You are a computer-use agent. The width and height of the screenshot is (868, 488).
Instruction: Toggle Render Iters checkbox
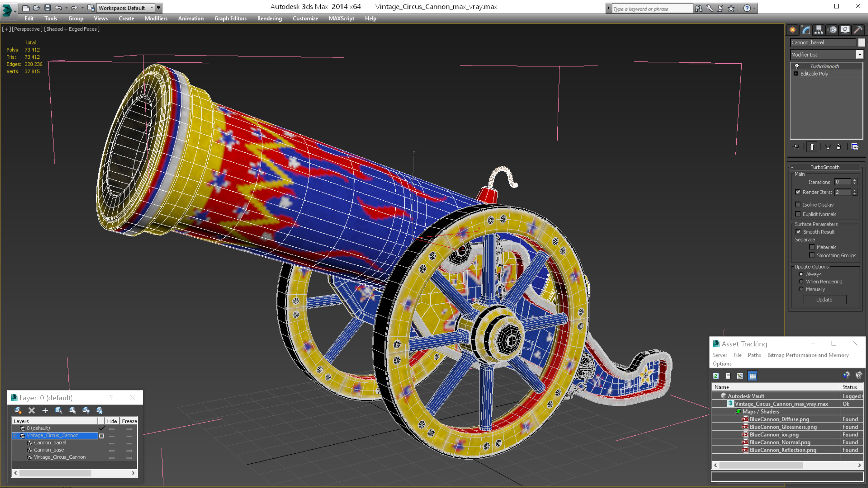pyautogui.click(x=798, y=192)
